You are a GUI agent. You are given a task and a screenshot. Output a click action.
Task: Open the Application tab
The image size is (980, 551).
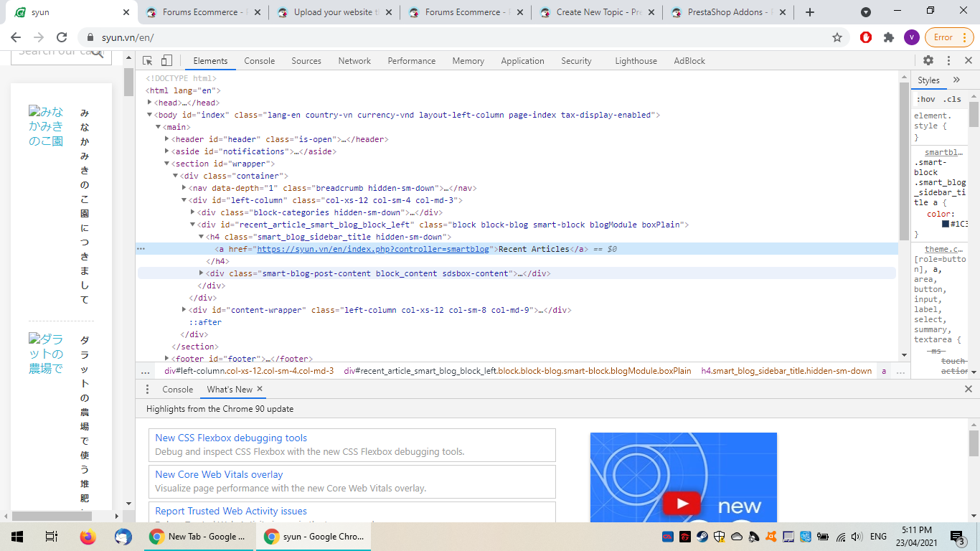(522, 61)
